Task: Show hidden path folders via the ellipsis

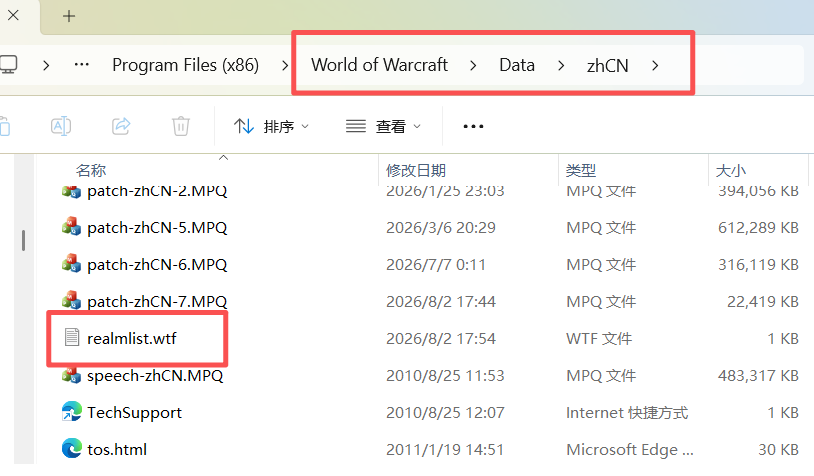Action: pyautogui.click(x=82, y=65)
